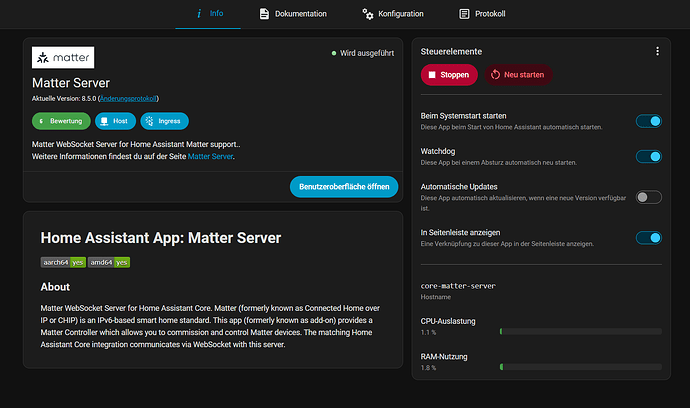Screen dimensions: 690x408
Task: Click the Ingress cursor icon
Action: 150,121
